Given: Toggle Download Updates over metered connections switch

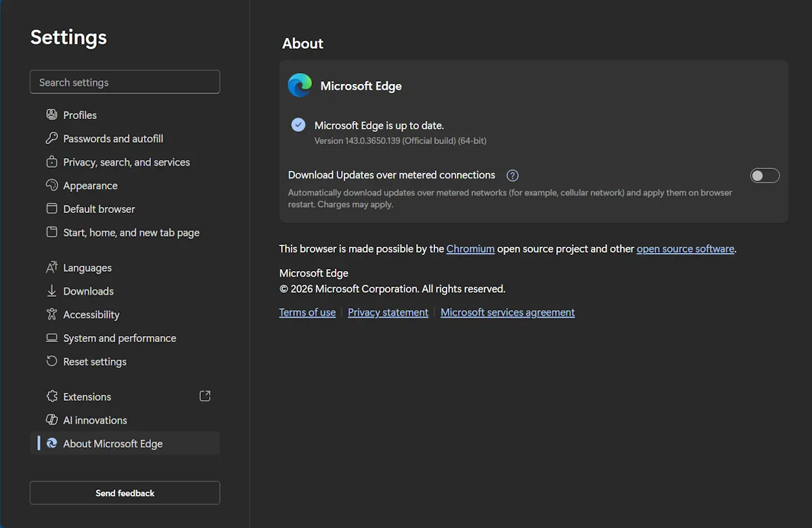Looking at the screenshot, I should (765, 176).
